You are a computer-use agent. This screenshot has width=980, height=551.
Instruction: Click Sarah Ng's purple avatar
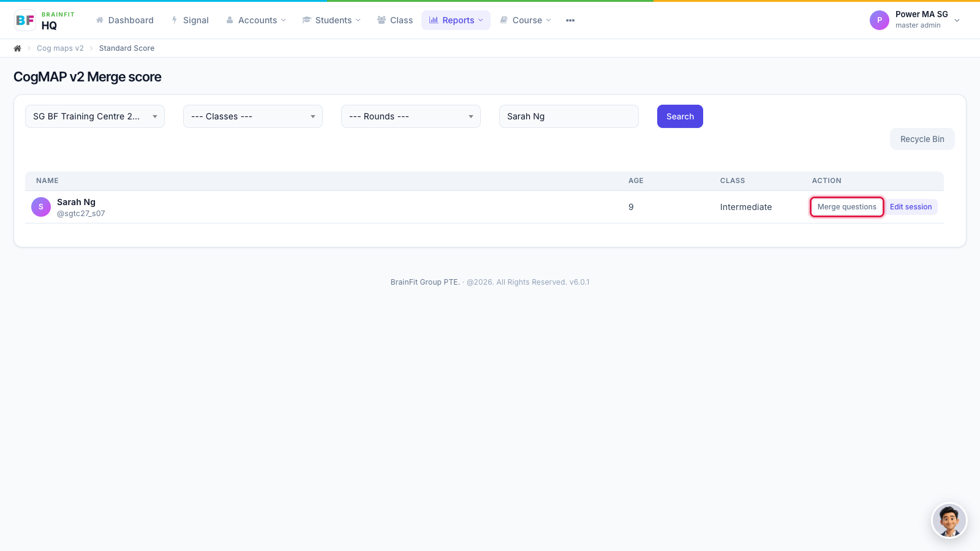41,207
